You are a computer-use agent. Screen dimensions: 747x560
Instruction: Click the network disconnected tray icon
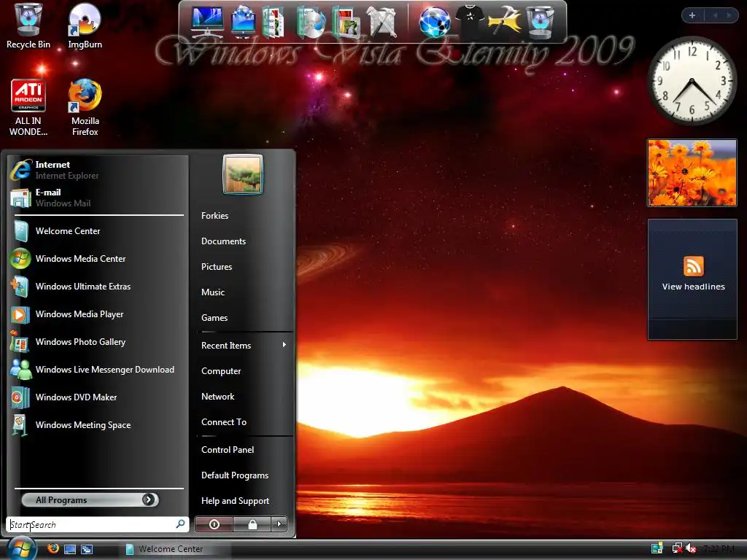tap(677, 548)
